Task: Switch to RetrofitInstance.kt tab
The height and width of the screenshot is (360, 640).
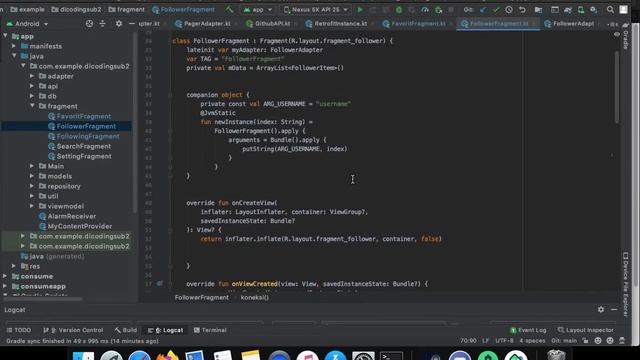Action: (340, 24)
